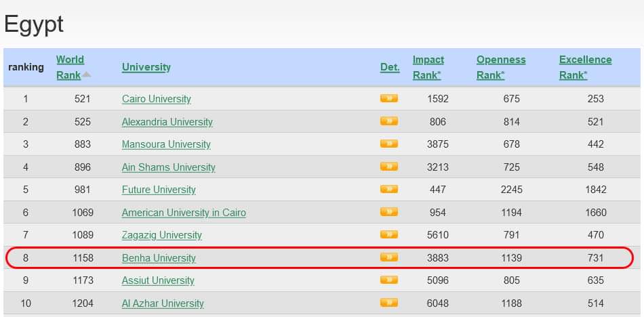The width and height of the screenshot is (644, 317).
Task: Visit American University in Cairo link
Action: tap(184, 213)
